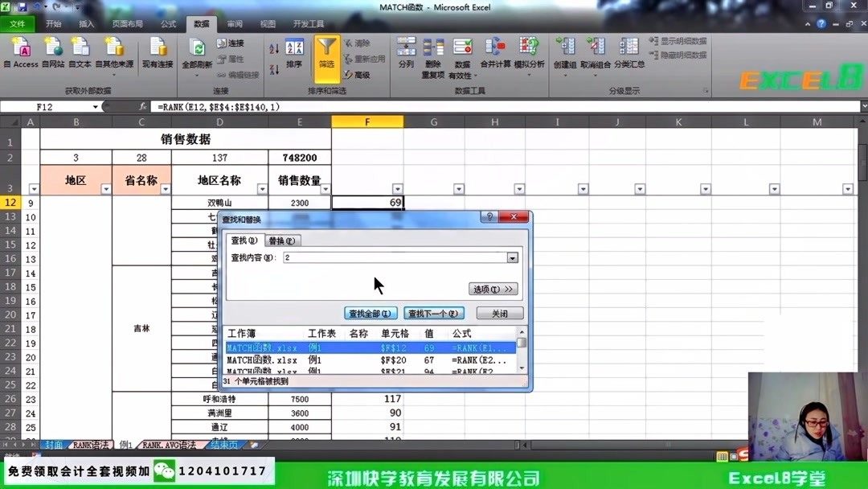Open the 自Access import tool
The width and height of the screenshot is (868, 489).
coord(19,52)
